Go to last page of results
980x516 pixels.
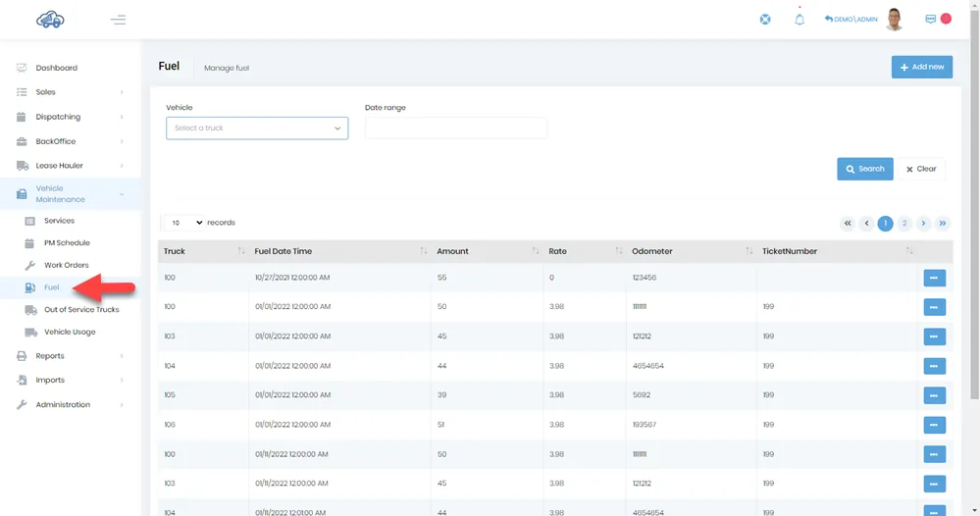[943, 223]
